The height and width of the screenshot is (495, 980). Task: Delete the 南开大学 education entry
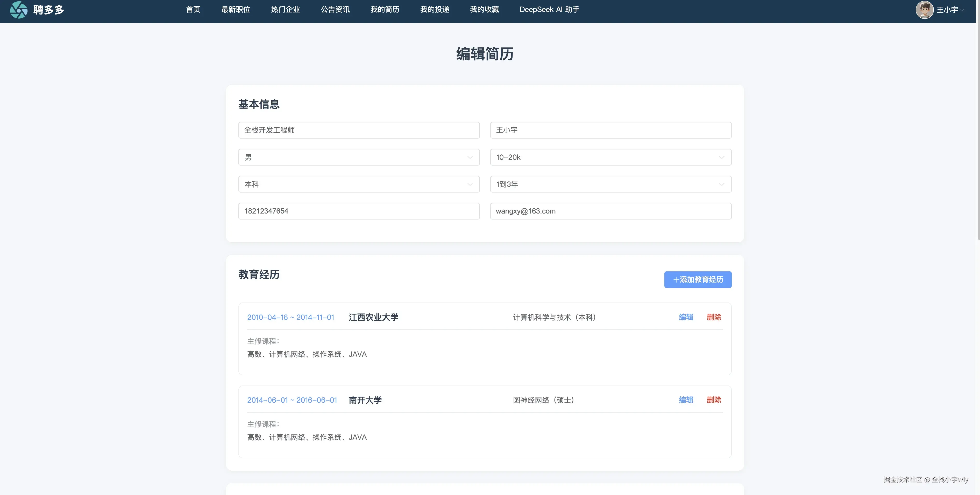click(713, 400)
